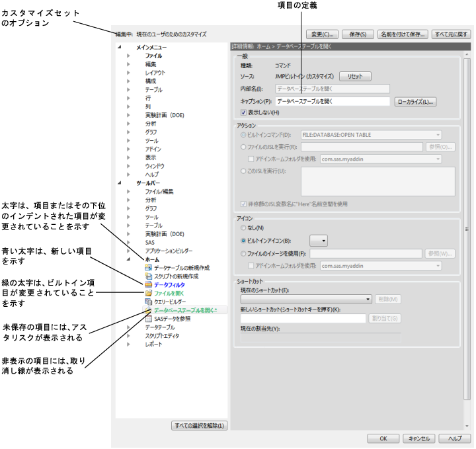Open the com.sas.myaddin dropdown under アイコン
The image size is (476, 449).
381,266
